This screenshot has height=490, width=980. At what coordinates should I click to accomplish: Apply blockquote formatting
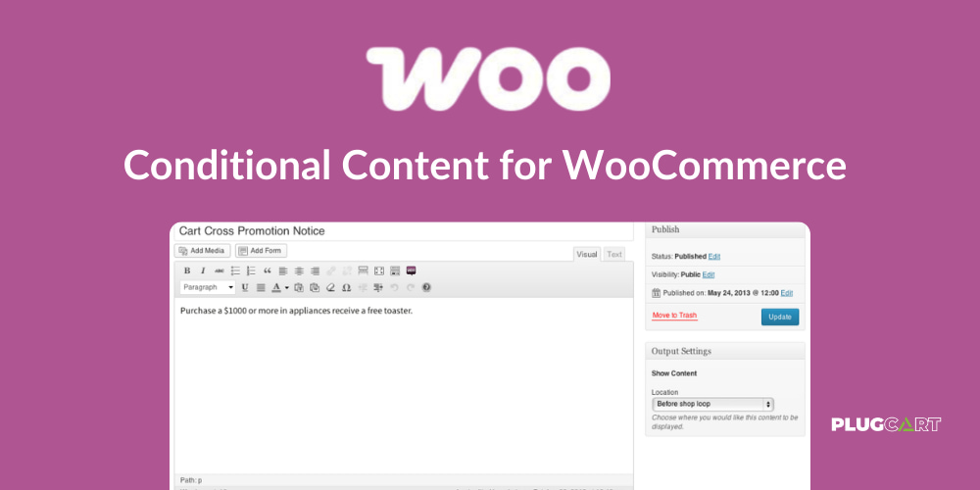[268, 270]
